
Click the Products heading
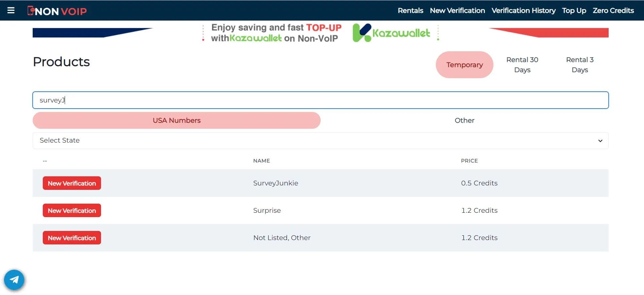click(61, 62)
